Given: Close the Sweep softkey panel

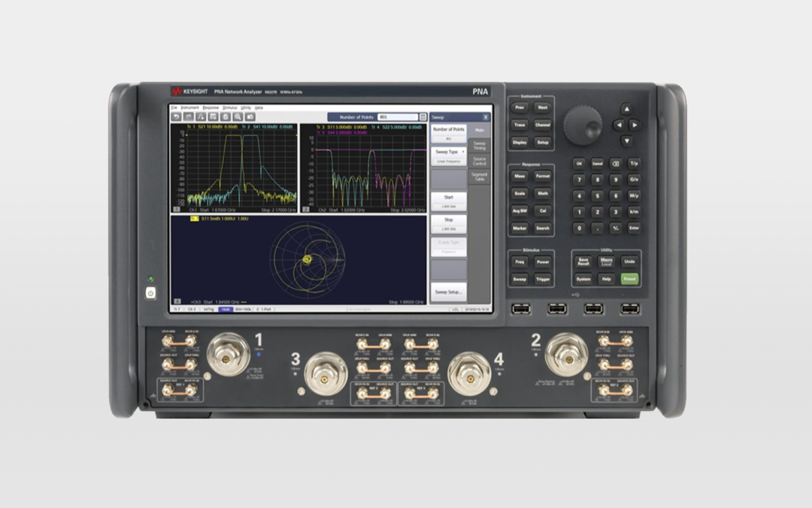Looking at the screenshot, I should [x=486, y=117].
